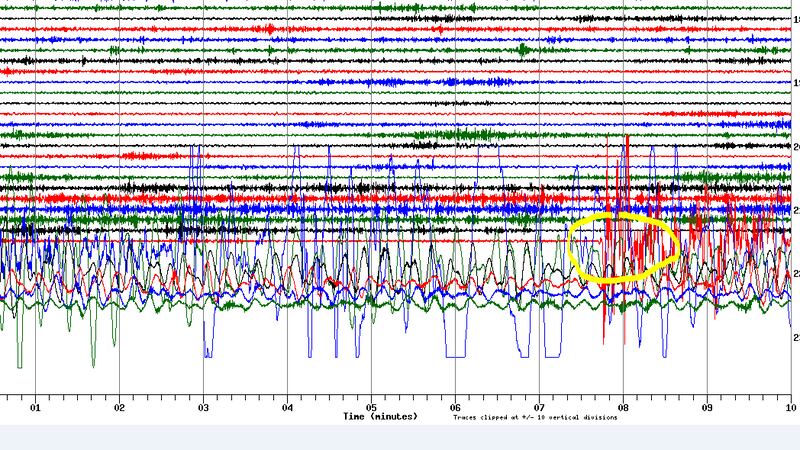Click the 02 minute axis label
The image size is (800, 450).
tap(119, 407)
